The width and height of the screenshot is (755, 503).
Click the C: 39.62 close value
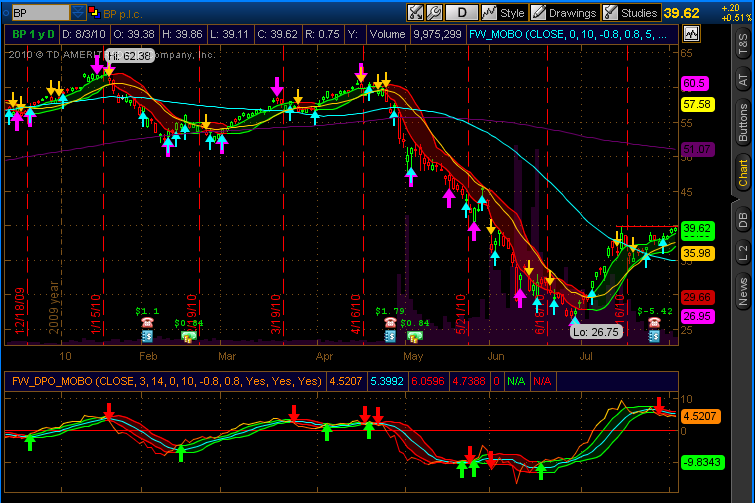[277, 34]
